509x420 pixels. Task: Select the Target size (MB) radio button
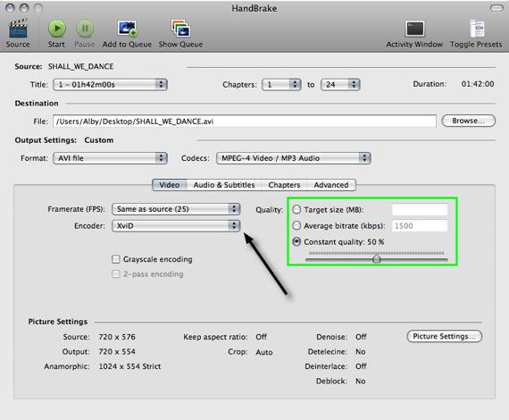click(x=296, y=209)
